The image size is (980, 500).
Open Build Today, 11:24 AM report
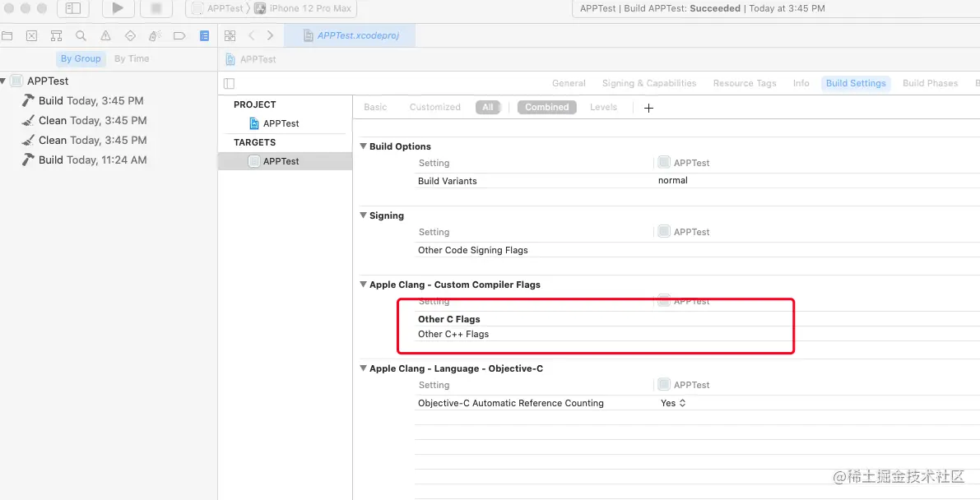(92, 160)
